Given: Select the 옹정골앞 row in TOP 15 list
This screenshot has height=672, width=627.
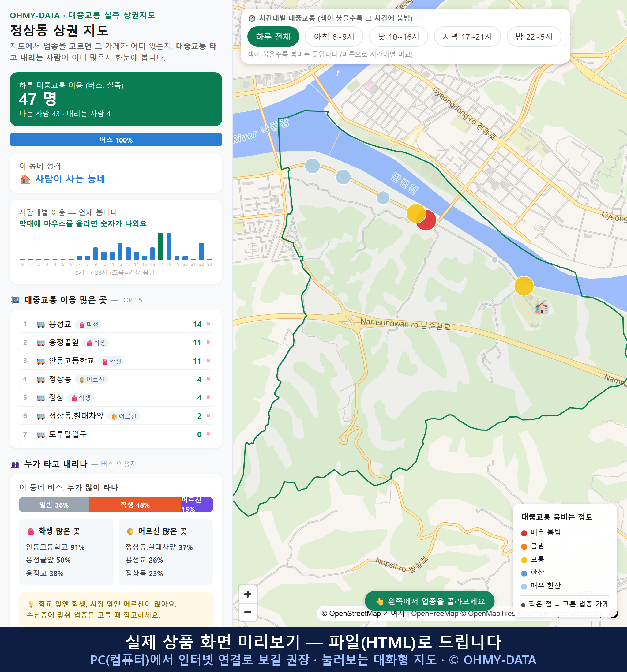Looking at the screenshot, I should coord(116,343).
